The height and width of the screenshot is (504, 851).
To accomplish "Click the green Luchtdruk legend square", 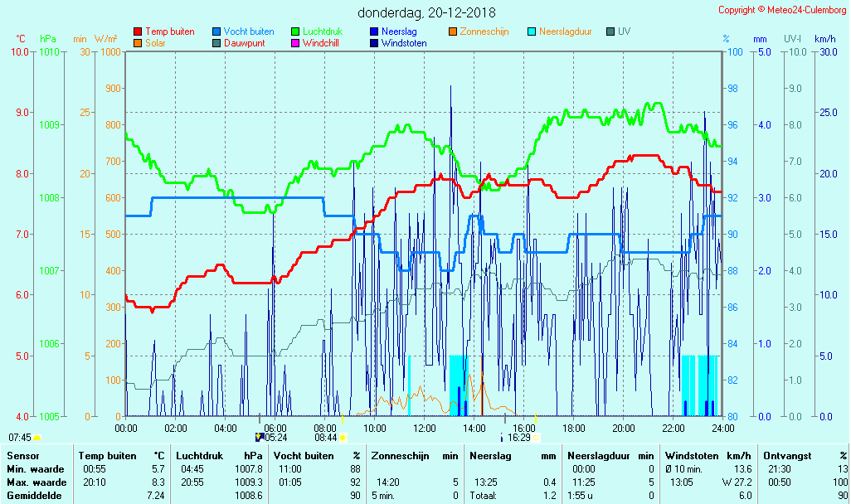I will [295, 31].
